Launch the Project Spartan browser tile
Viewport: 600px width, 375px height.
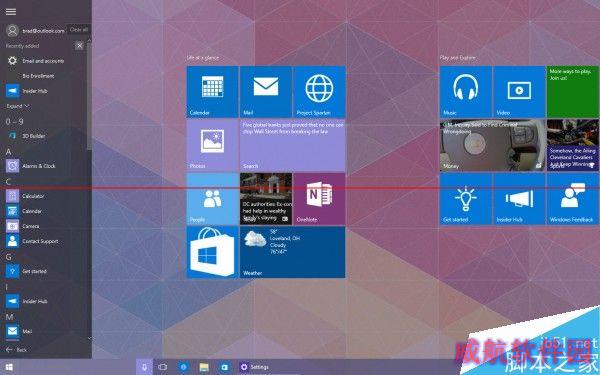pos(319,91)
